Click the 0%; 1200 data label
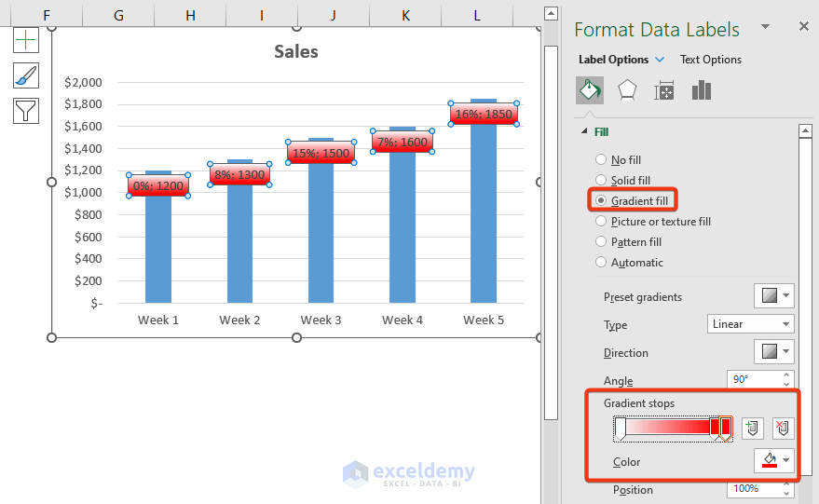This screenshot has width=819, height=504. [158, 185]
